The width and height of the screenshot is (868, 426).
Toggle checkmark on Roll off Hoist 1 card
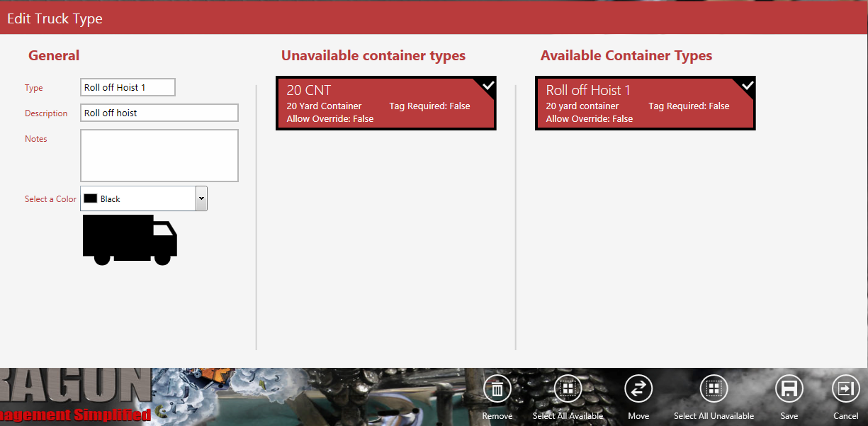click(748, 85)
